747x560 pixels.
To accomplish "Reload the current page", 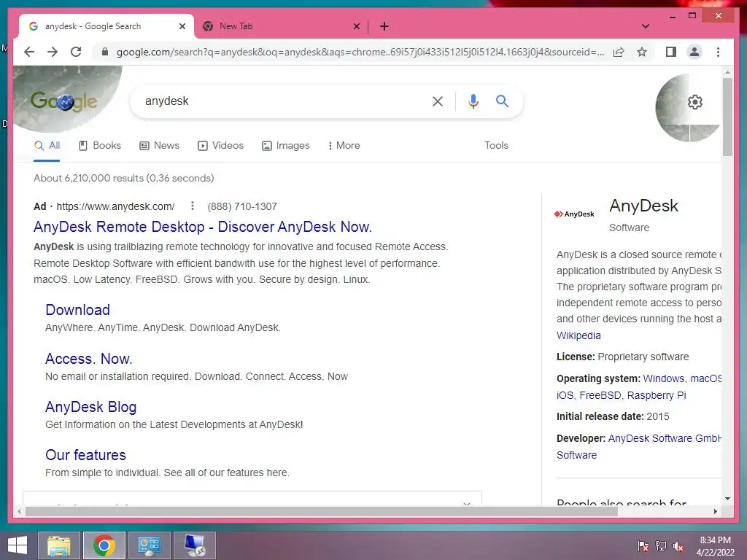I will (76, 52).
